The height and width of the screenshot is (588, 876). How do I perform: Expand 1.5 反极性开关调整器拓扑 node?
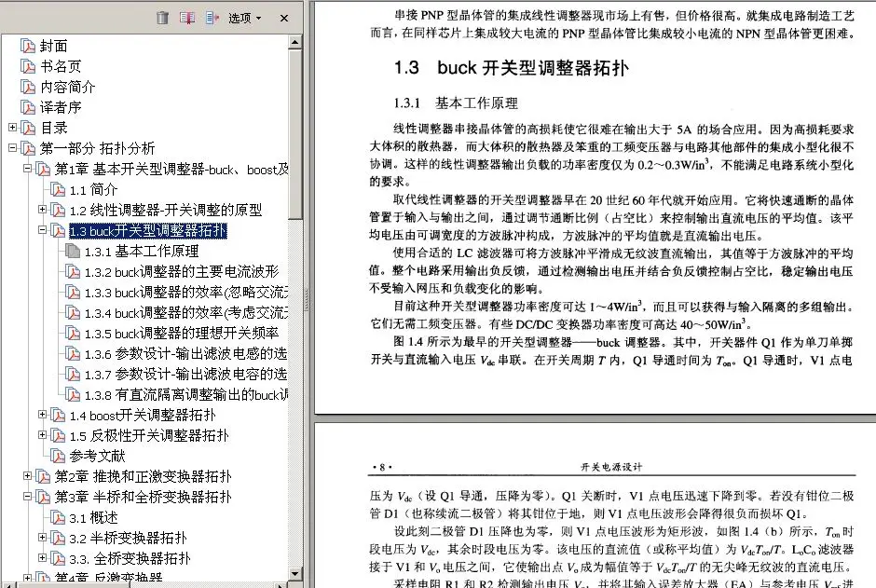[43, 434]
